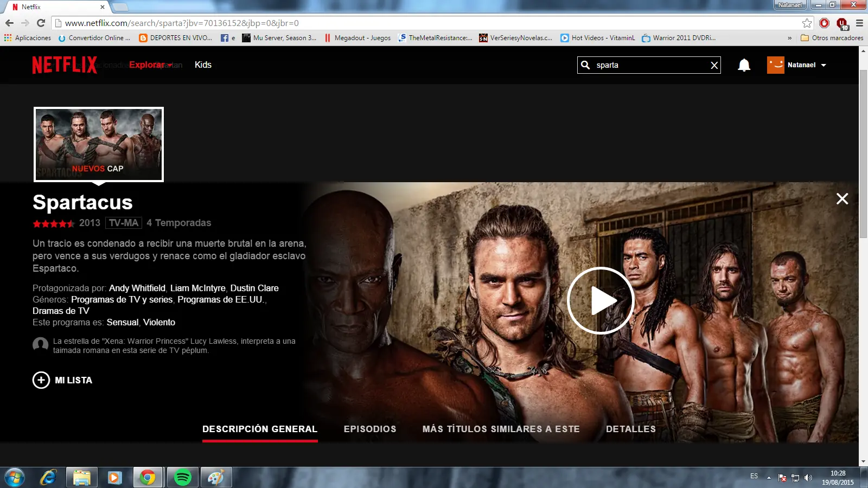The width and height of the screenshot is (868, 488).
Task: Close the Spartacus details panel
Action: [x=842, y=199]
